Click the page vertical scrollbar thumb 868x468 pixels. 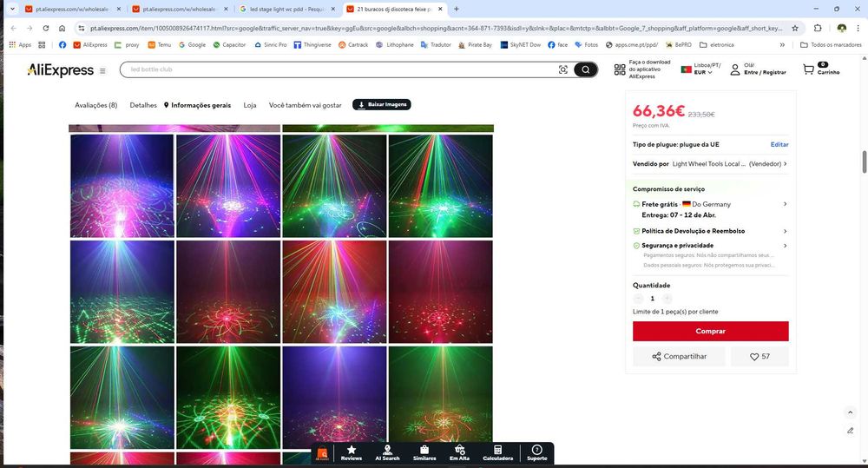click(865, 161)
